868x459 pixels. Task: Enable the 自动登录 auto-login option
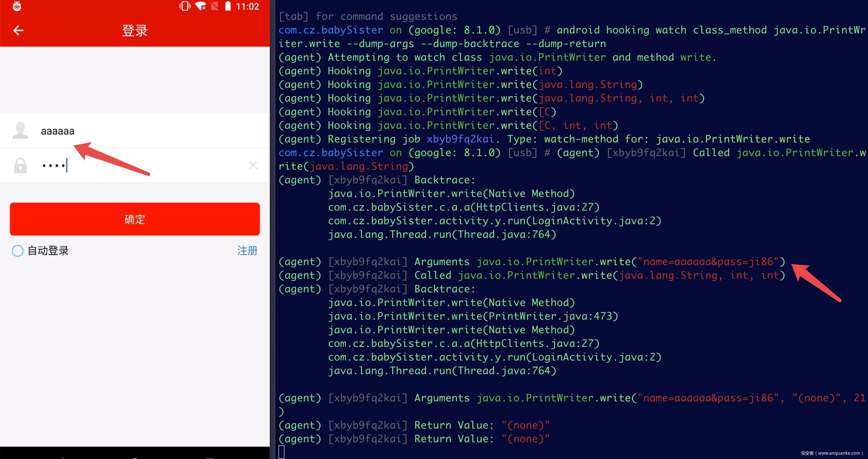coord(18,251)
